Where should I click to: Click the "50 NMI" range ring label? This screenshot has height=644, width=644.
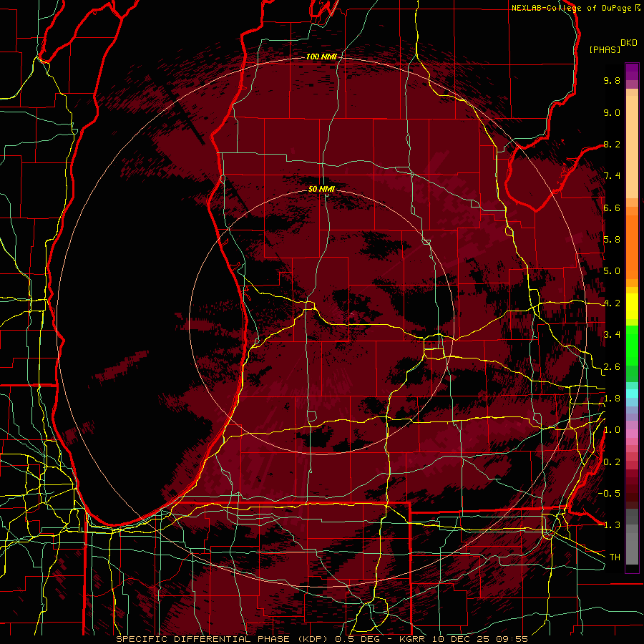[x=321, y=189]
